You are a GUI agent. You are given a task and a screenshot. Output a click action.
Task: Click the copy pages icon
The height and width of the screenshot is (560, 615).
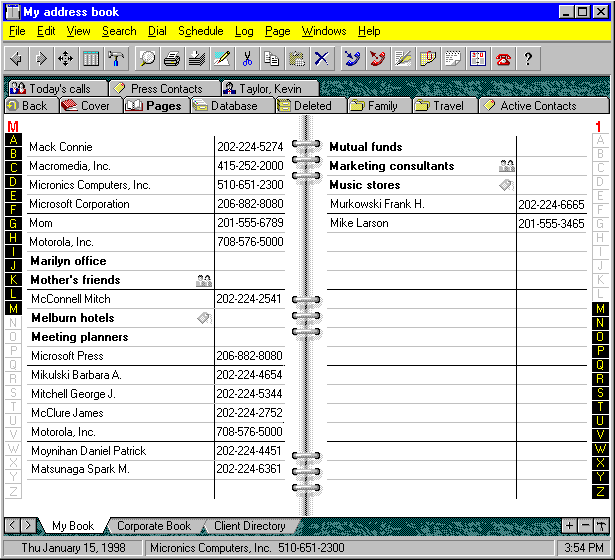[x=272, y=59]
